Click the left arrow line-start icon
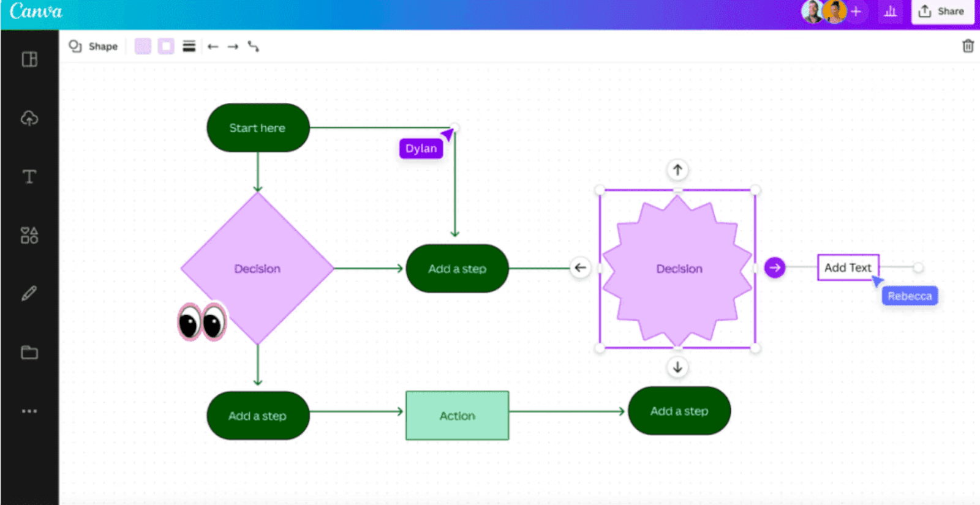 point(213,47)
